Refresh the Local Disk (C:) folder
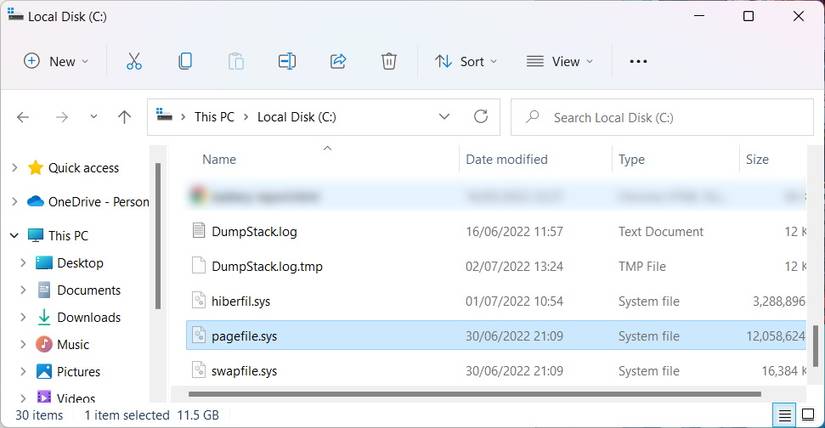 [481, 117]
